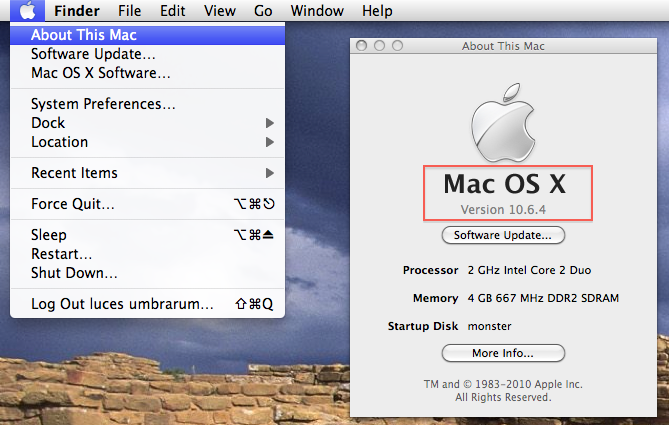Image resolution: width=669 pixels, height=425 pixels.
Task: Open the Help menu
Action: [x=377, y=10]
